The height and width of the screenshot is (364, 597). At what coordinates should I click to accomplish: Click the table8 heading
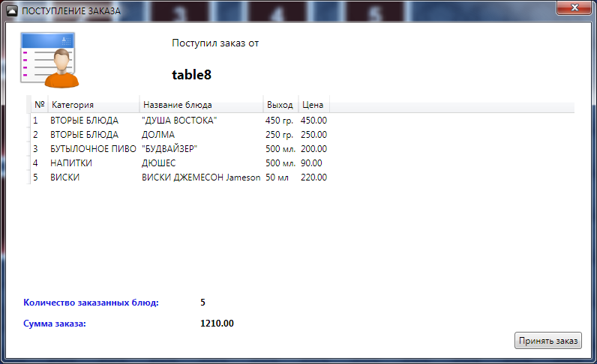pyautogui.click(x=191, y=75)
